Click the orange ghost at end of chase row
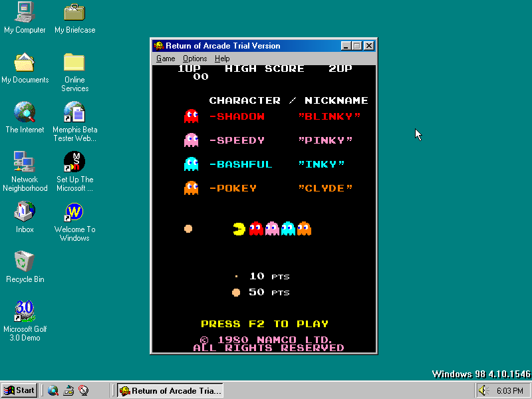Screen dimensions: 532x399 304,229
